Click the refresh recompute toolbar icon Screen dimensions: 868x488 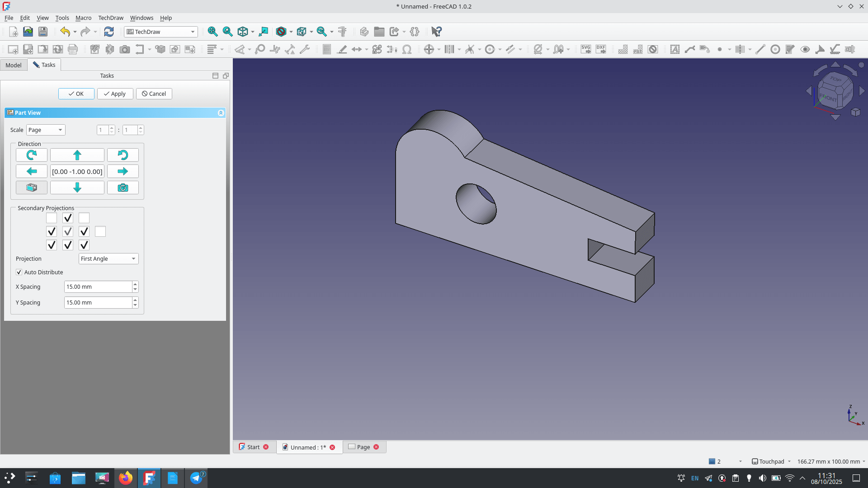[108, 32]
